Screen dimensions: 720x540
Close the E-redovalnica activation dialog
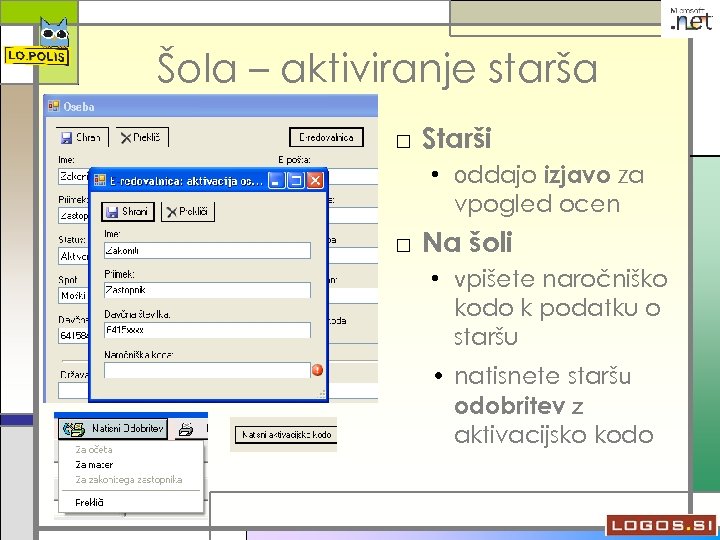pyautogui.click(x=315, y=180)
